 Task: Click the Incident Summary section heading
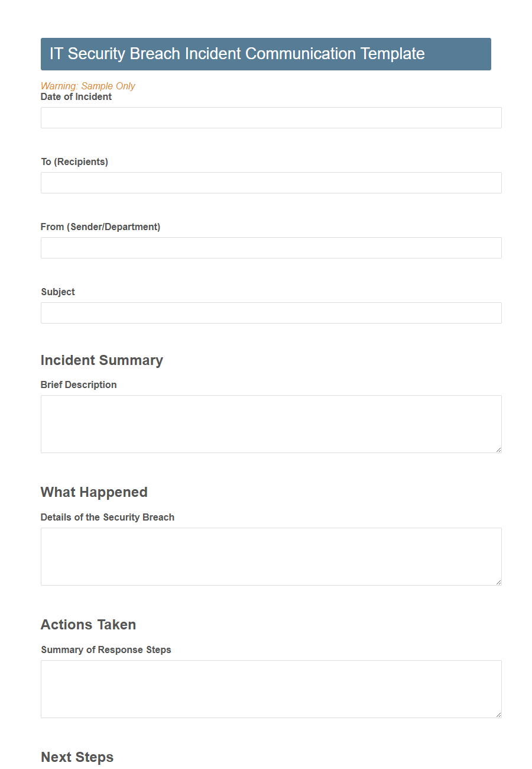102,360
